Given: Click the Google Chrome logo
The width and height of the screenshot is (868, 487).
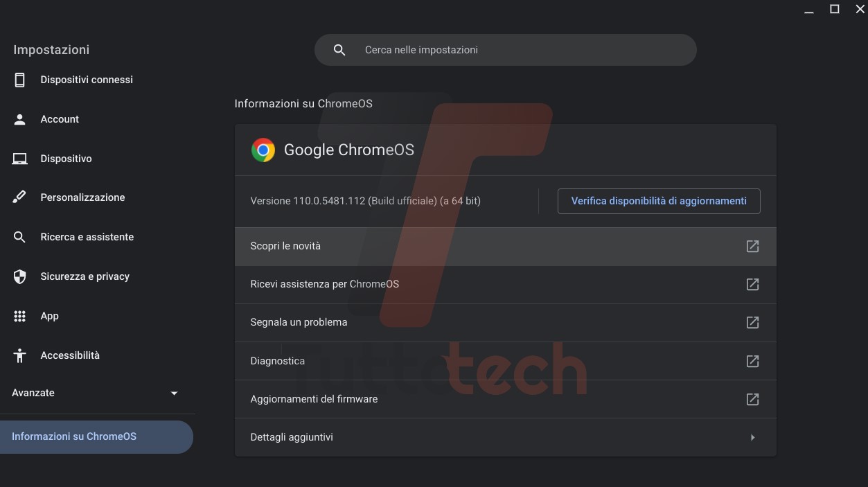Looking at the screenshot, I should point(263,150).
